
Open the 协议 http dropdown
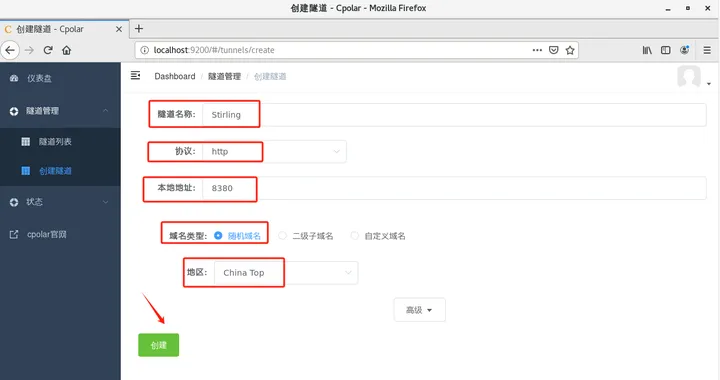coord(274,151)
